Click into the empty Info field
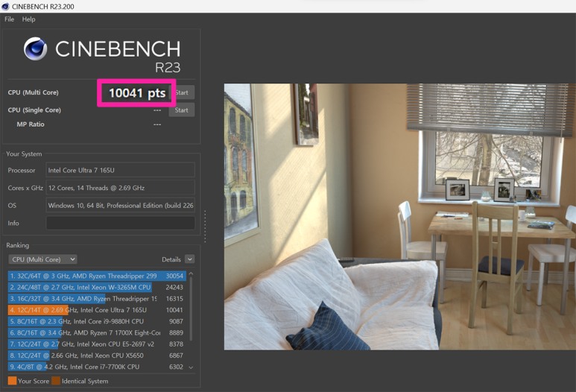 [x=120, y=223]
